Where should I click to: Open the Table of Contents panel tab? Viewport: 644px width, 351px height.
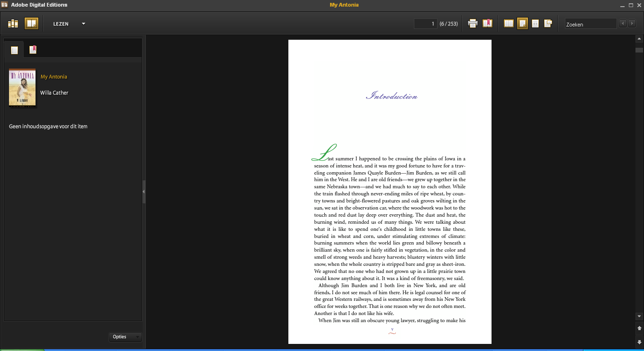(14, 50)
